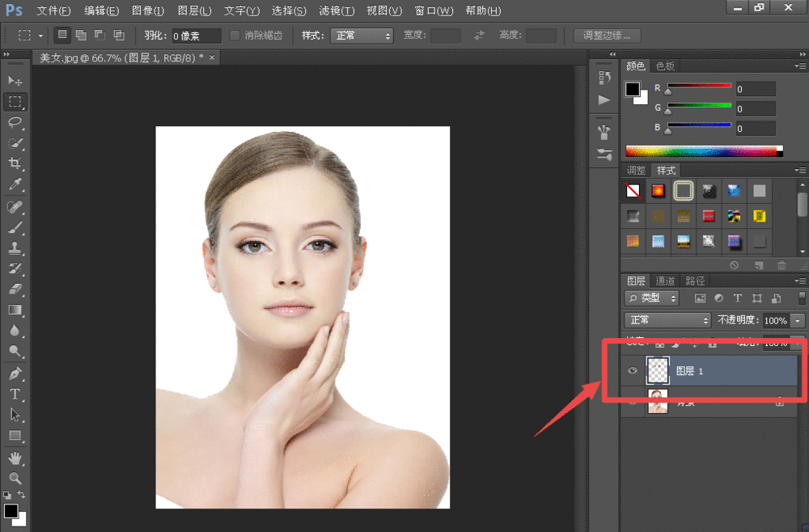Select the Eyedropper tool
Viewport: 809px width, 532px height.
click(15, 185)
